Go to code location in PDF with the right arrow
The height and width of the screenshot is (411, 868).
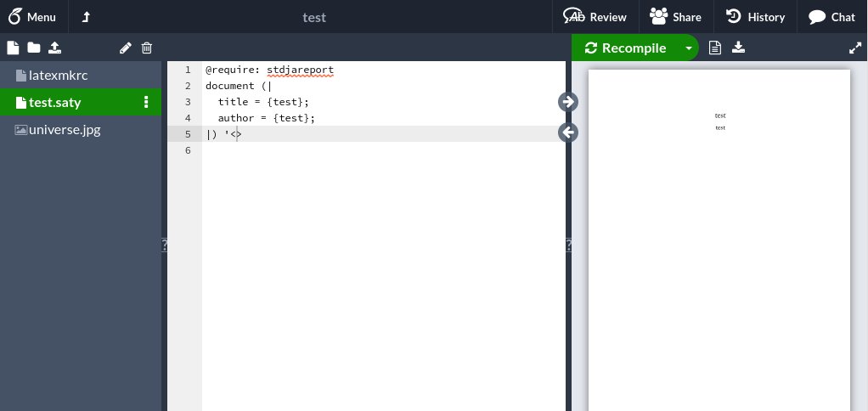[568, 102]
